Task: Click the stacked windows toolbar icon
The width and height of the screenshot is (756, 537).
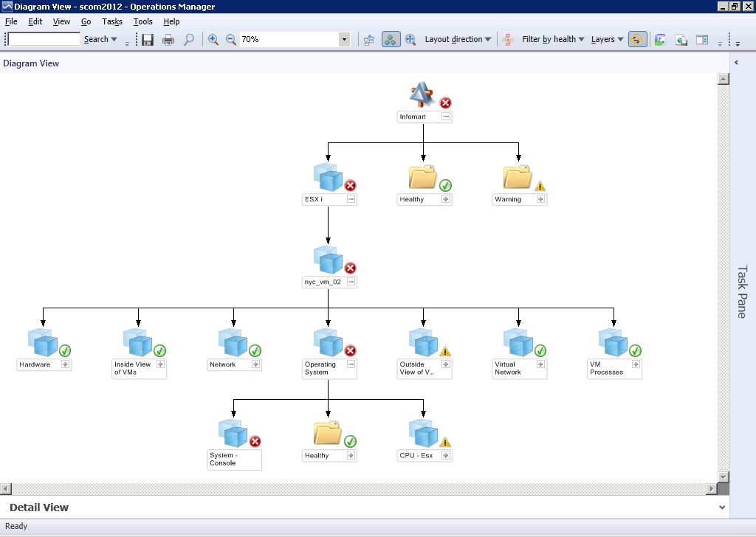Action: click(681, 40)
